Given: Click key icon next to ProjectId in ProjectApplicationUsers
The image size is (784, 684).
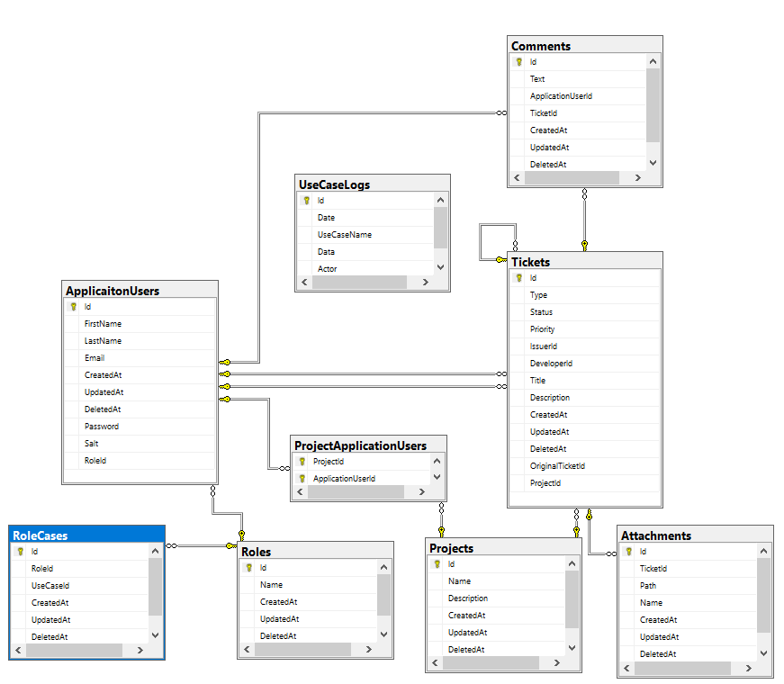Looking at the screenshot, I should click(302, 462).
